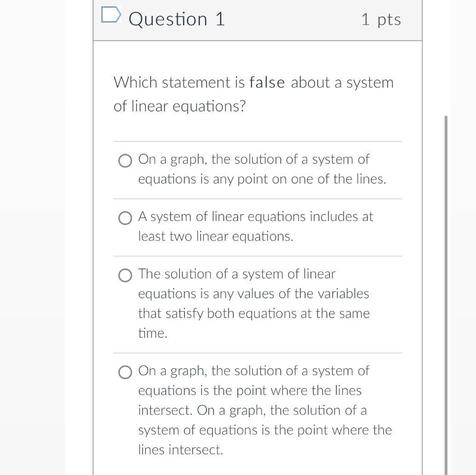This screenshot has width=476, height=475.
Task: Flag Question 1 for review
Action: [110, 16]
